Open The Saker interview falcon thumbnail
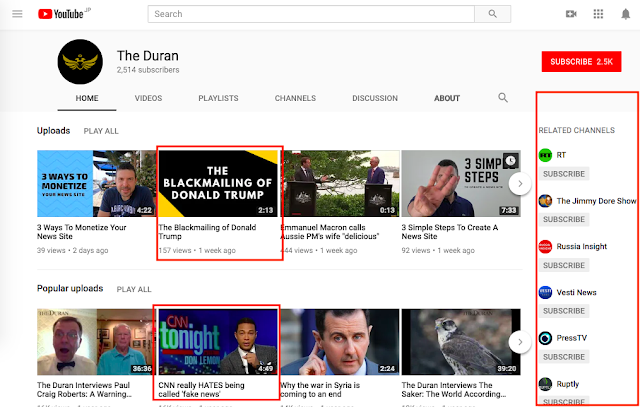This screenshot has height=407, width=640. coord(461,342)
